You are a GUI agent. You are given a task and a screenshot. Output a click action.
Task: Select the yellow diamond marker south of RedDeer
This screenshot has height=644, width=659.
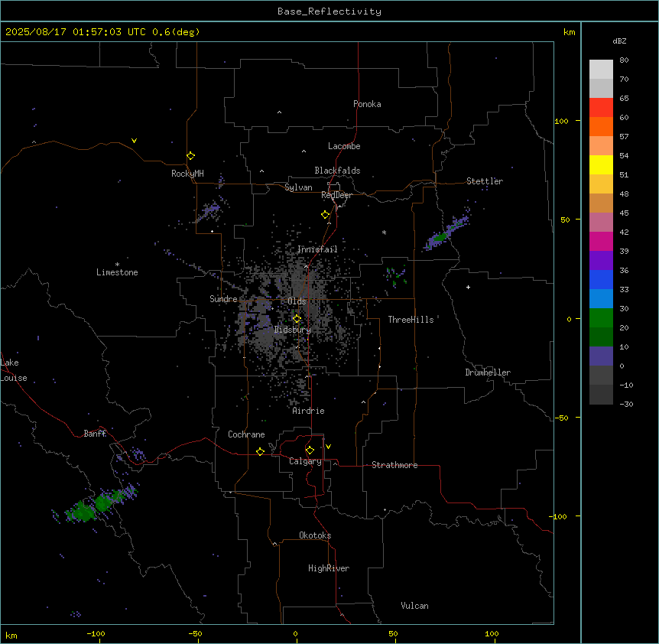[326, 215]
